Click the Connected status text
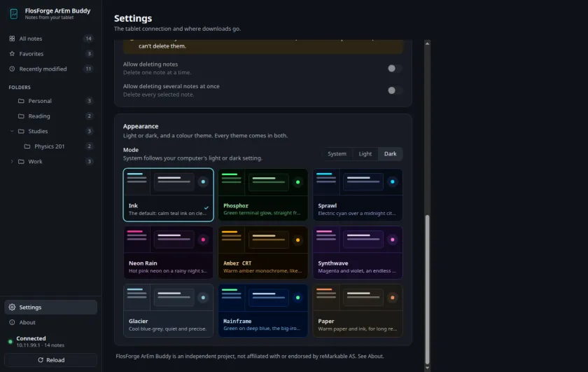This screenshot has width=588, height=372. point(31,338)
